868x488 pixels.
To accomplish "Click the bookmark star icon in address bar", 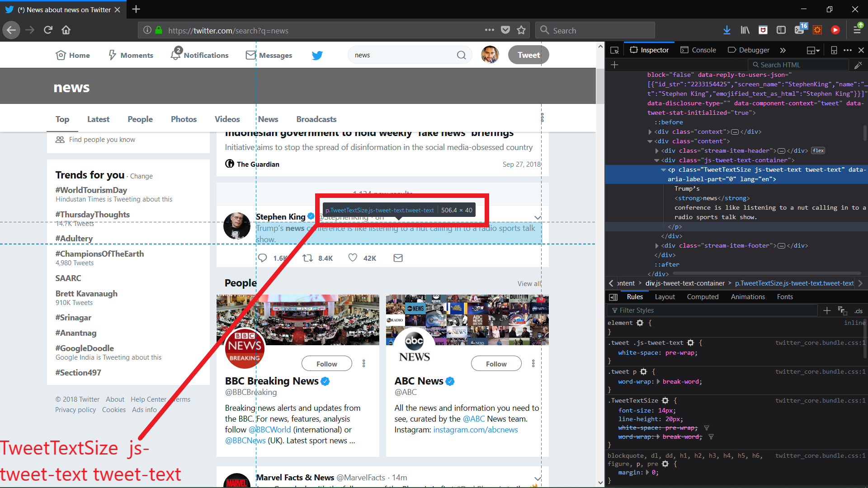I will (521, 30).
